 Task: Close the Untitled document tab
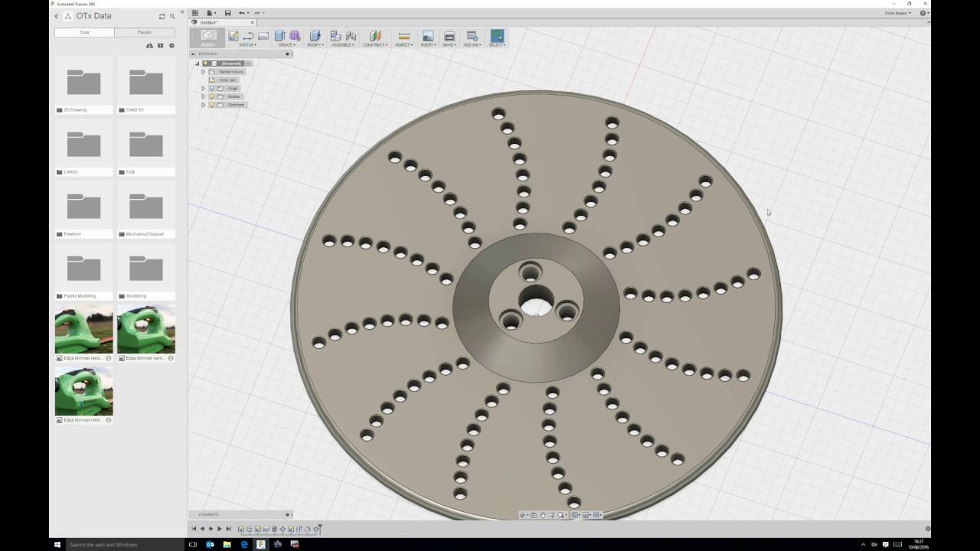[252, 22]
